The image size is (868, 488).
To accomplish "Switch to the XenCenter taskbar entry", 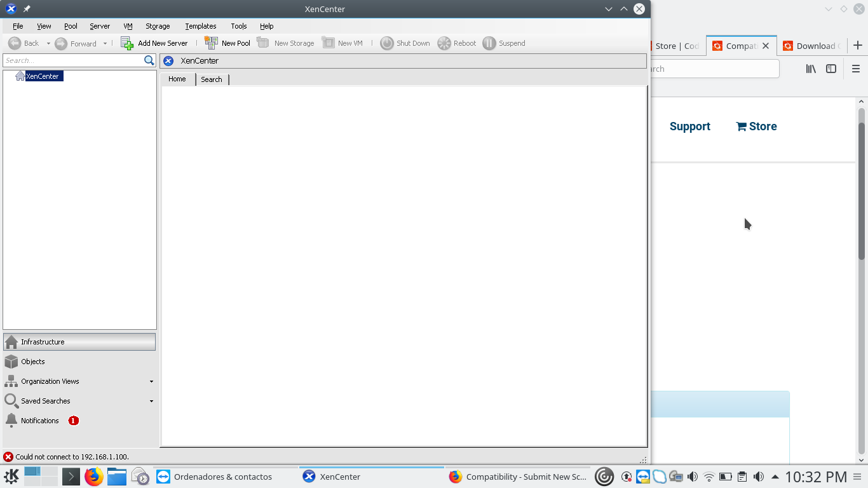I will coord(372,477).
